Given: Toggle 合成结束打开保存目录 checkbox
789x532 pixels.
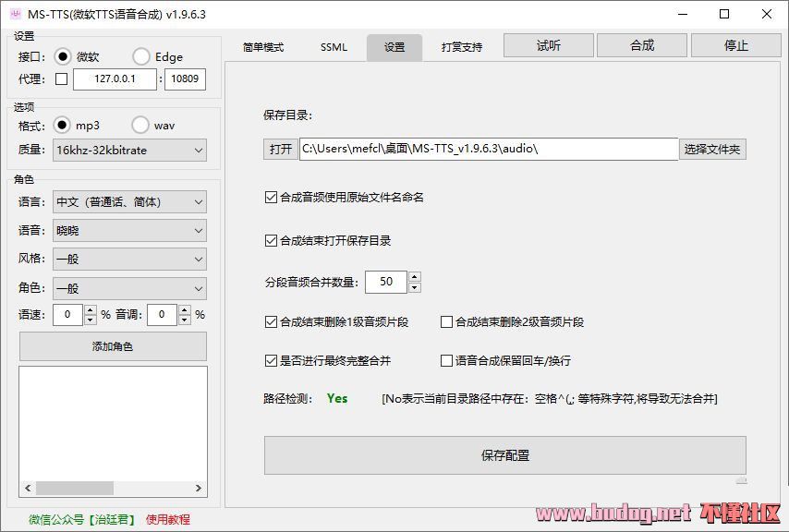Looking at the screenshot, I should pyautogui.click(x=271, y=240).
